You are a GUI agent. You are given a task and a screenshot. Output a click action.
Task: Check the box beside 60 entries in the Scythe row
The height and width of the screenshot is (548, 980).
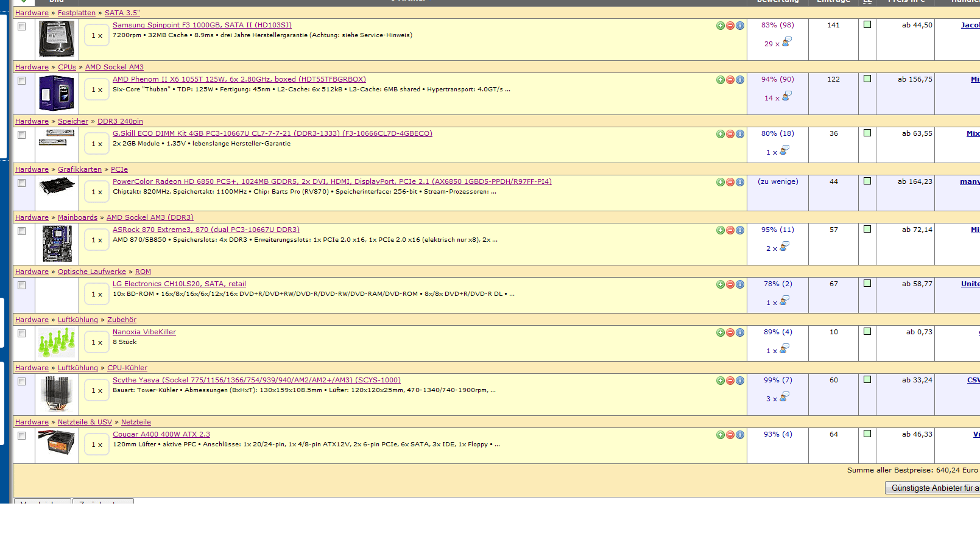pyautogui.click(x=867, y=380)
